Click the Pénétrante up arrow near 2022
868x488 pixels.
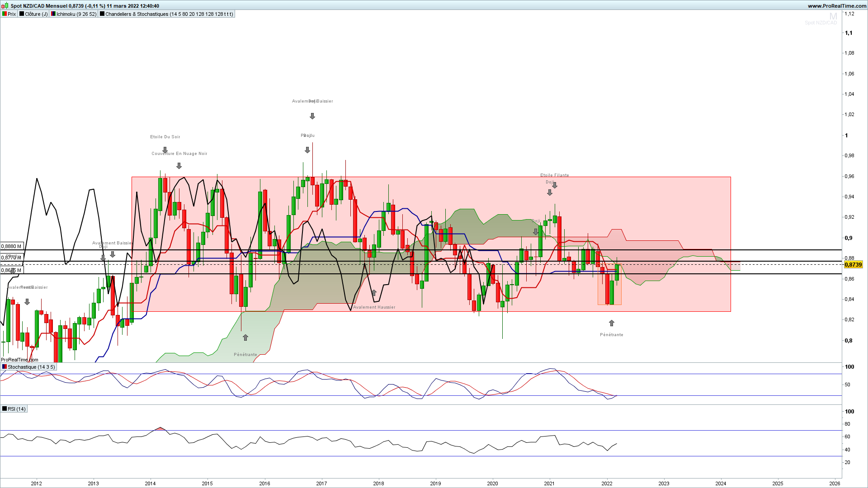[612, 323]
